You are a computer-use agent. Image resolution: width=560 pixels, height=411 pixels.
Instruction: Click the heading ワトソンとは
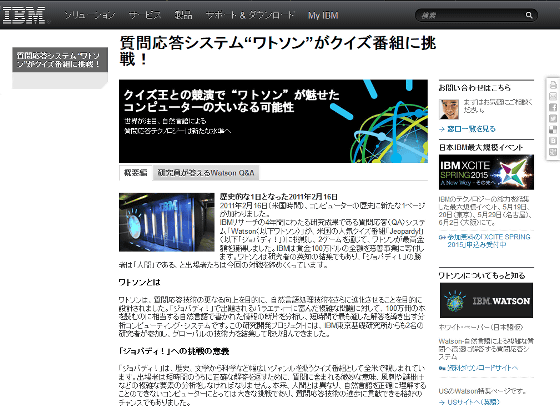pos(140,282)
